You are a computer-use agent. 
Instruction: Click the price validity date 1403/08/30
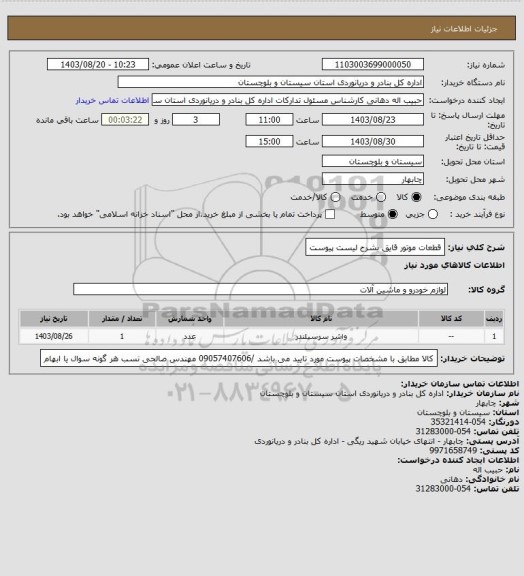tap(373, 141)
